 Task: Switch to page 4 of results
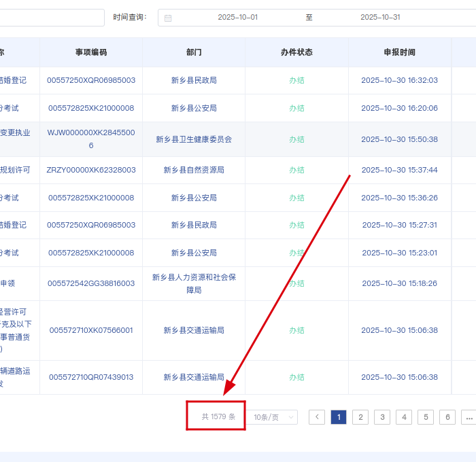click(404, 417)
